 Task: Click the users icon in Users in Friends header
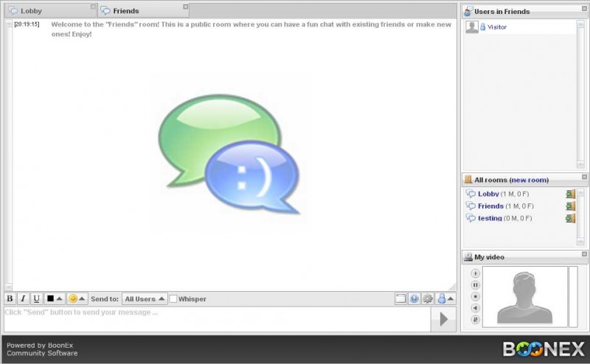point(468,11)
